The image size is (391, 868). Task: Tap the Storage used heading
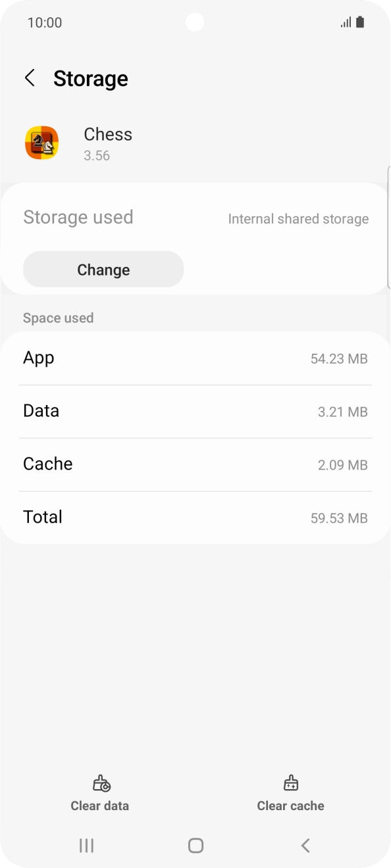click(x=78, y=217)
